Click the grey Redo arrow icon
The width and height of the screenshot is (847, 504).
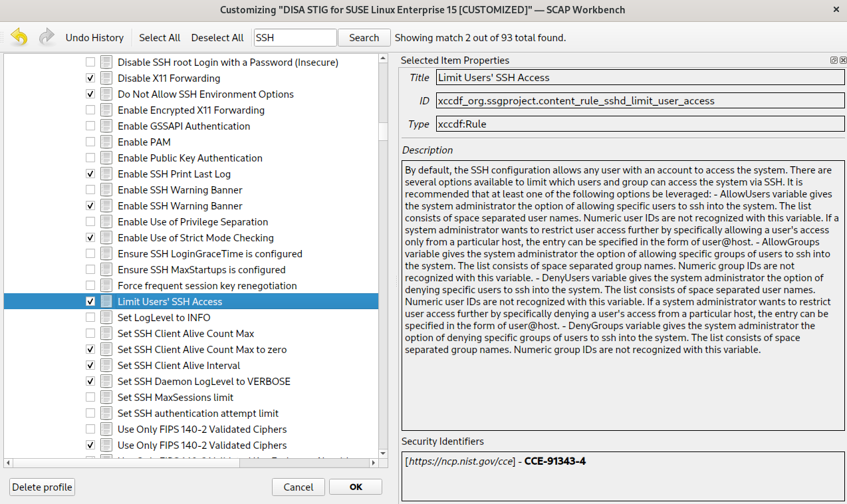click(x=47, y=37)
